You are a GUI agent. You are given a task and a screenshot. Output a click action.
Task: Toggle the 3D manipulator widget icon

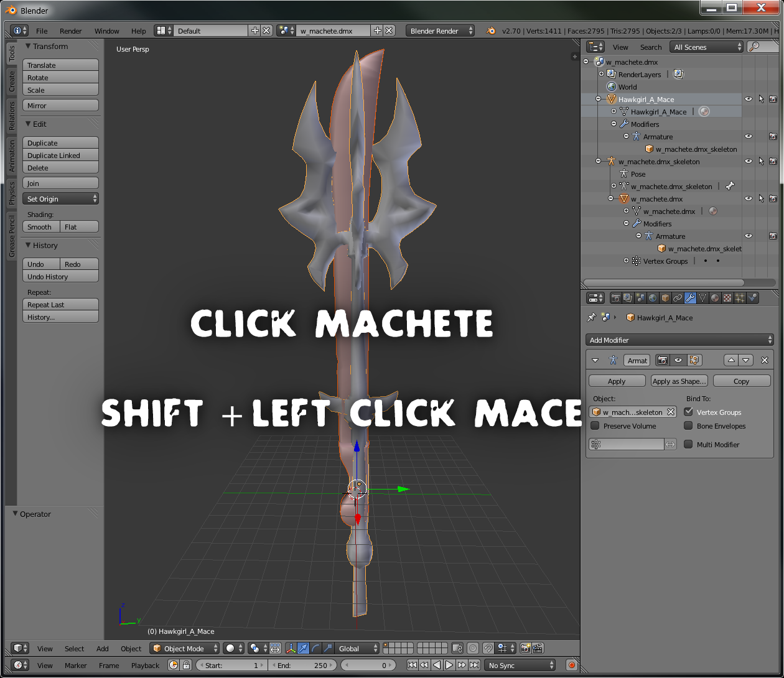click(291, 648)
